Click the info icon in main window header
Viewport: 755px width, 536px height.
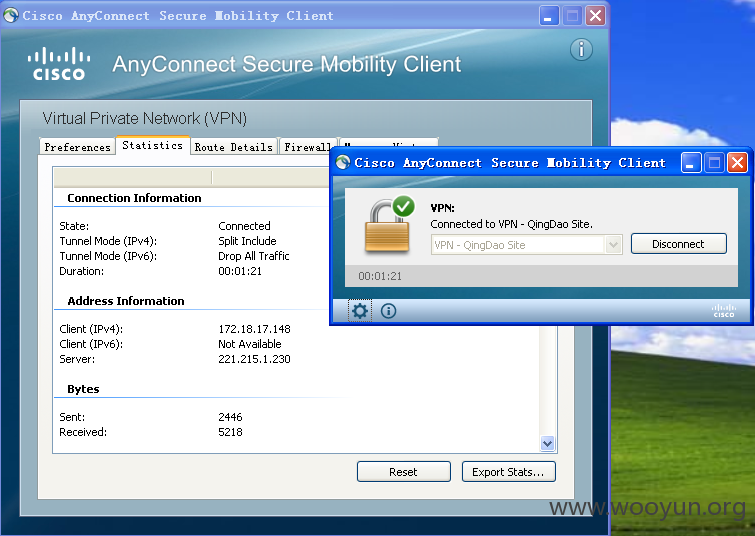click(581, 50)
